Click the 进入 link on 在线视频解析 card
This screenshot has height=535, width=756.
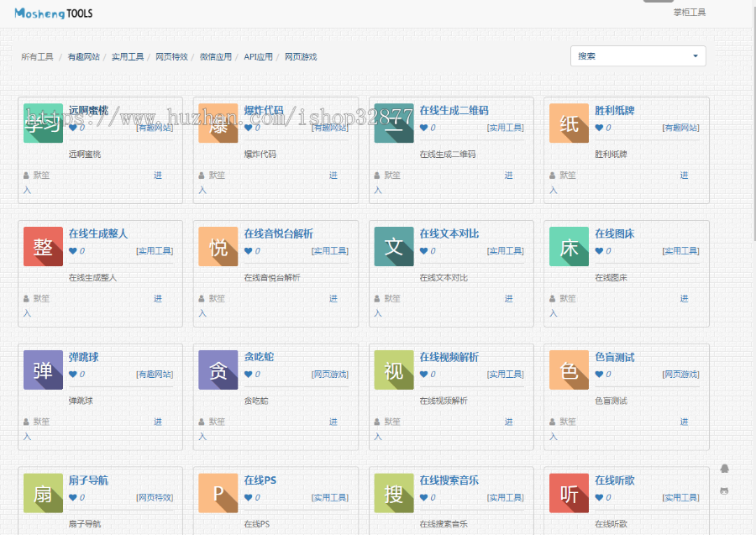click(x=509, y=422)
